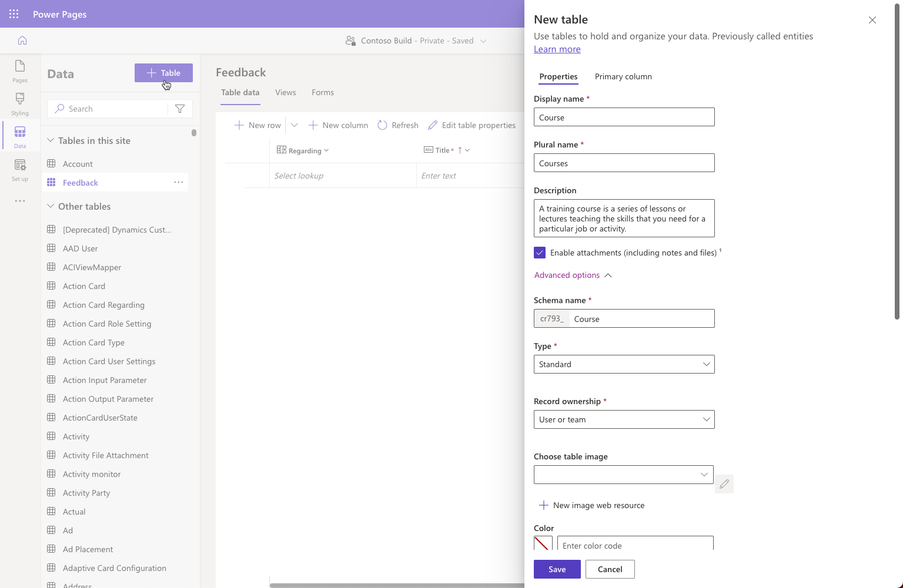Switch to the Views tab of Feedback

[x=285, y=92]
